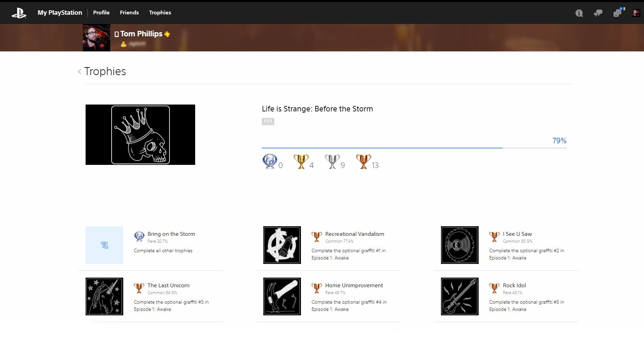Click the 'Rare 45.7%' rarity label

pyautogui.click(x=335, y=293)
